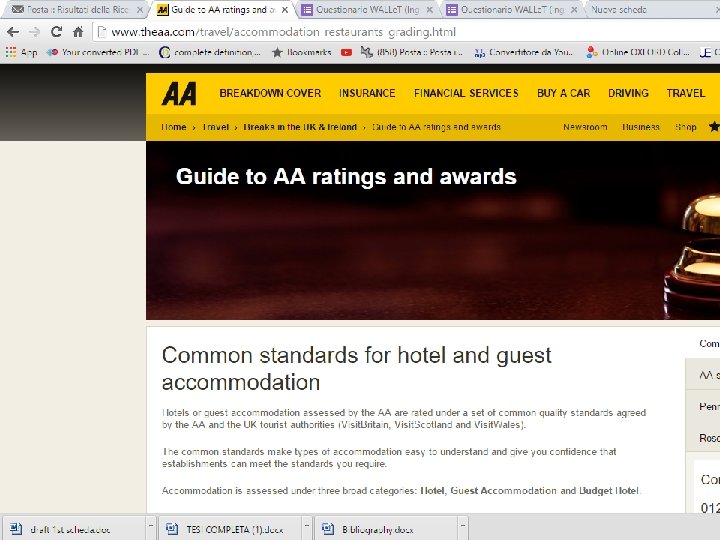Open the INSURANCE menu
Screen dimensions: 720x540
coord(367,93)
